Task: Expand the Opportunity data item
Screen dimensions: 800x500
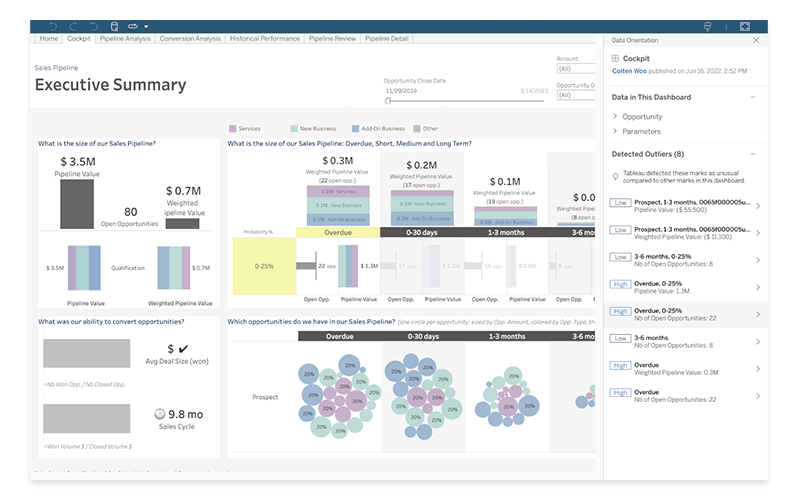Action: (x=616, y=117)
